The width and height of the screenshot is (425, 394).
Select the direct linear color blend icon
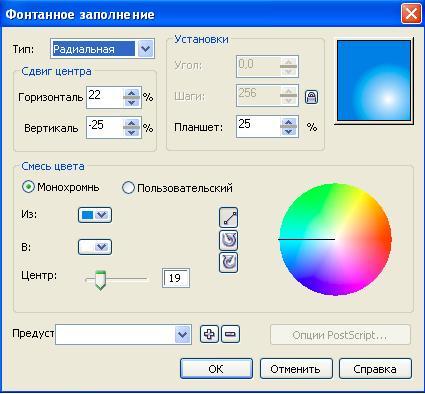[229, 217]
